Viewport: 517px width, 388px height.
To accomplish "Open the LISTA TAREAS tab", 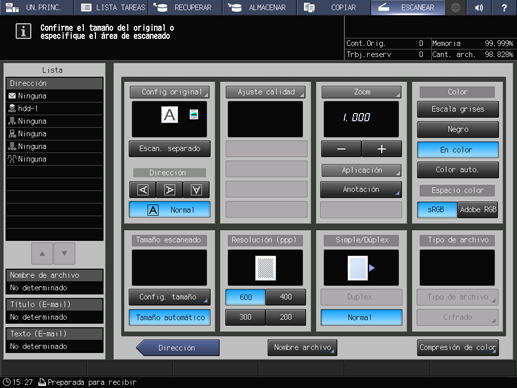I will (112, 7).
